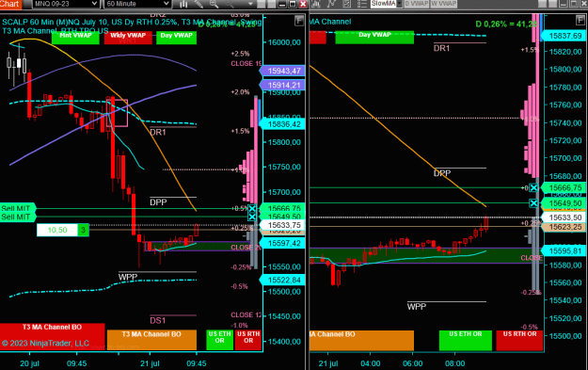Viewport: 588px width, 370px height.
Task: Click the 15836,42 price marker on left axis
Action: (x=283, y=124)
